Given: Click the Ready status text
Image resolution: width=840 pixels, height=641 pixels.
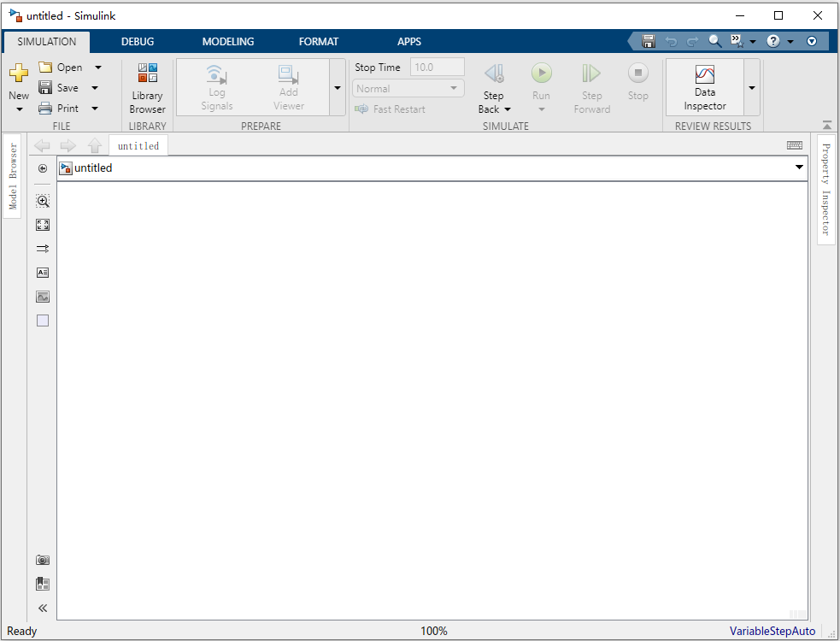Looking at the screenshot, I should (22, 631).
